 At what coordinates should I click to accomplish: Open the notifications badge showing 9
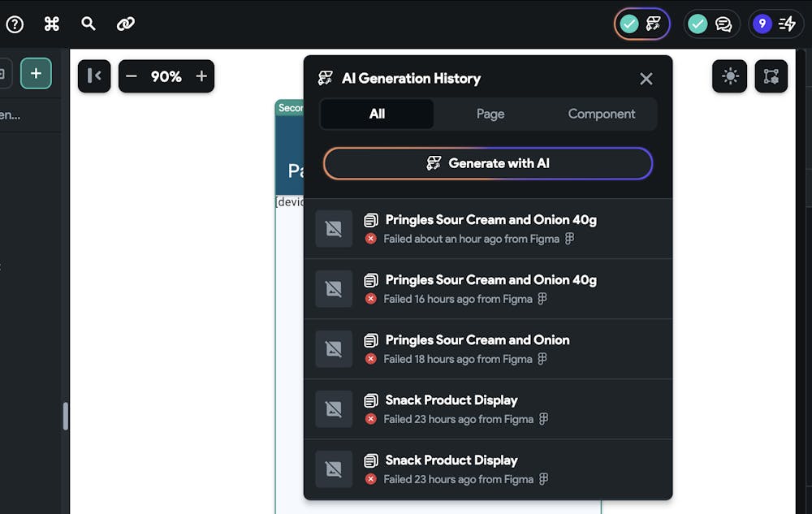click(775, 24)
